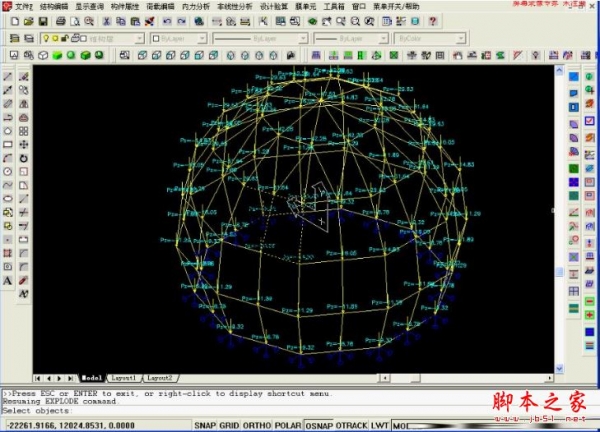Viewport: 600px width, 432px height.
Task: Select the Line draw tool
Action: point(8,76)
